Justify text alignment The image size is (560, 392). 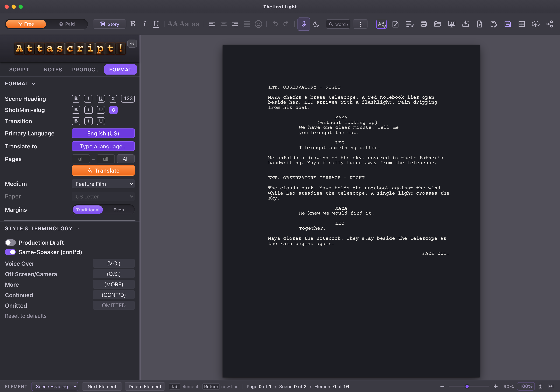coord(247,24)
